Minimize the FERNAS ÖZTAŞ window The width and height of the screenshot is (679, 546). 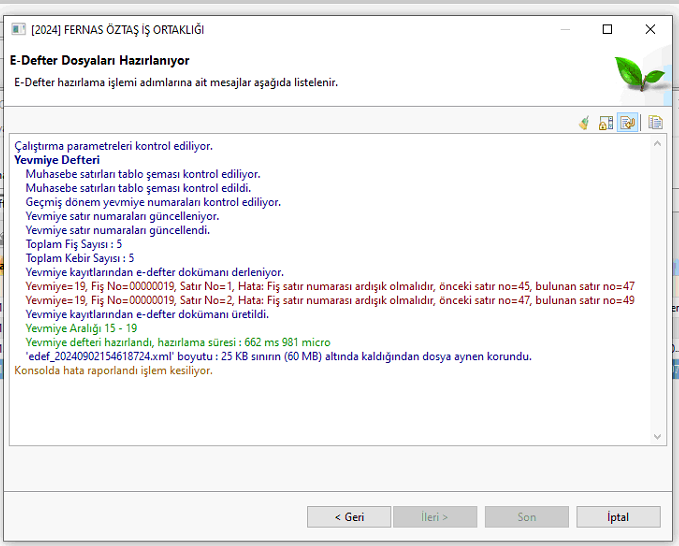point(561,29)
